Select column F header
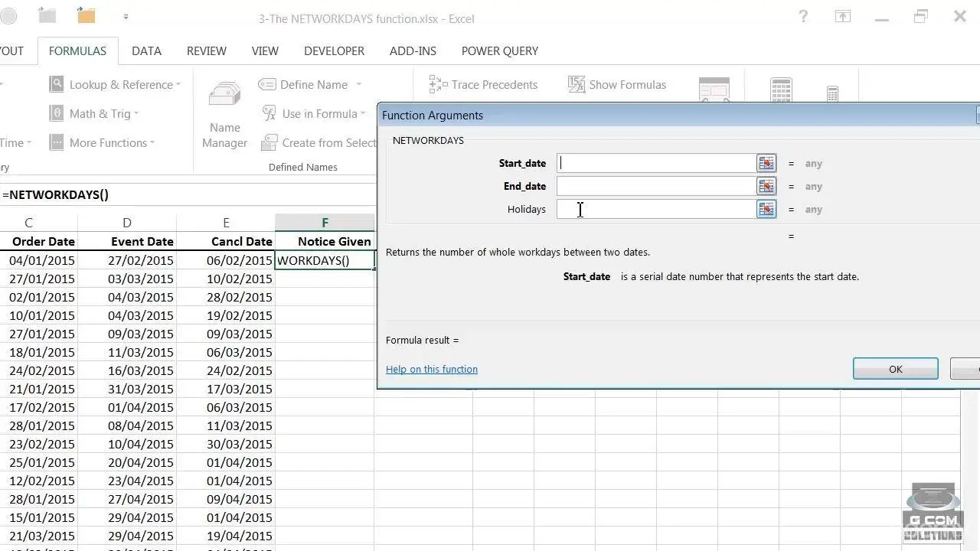Screen dimensions: 980x551 point(325,223)
